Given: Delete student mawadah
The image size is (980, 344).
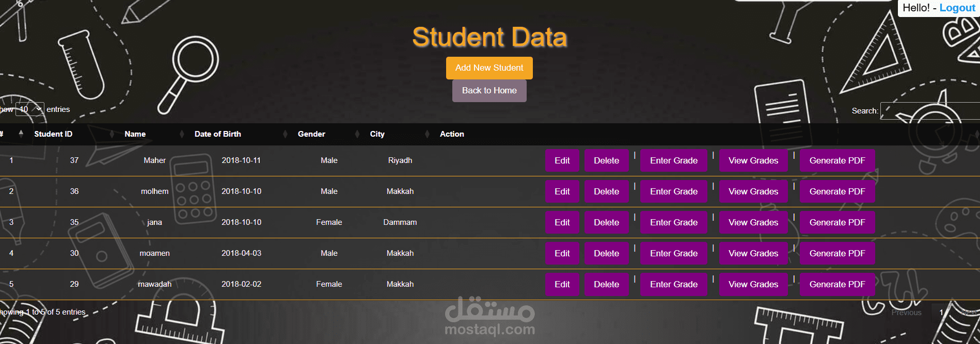Looking at the screenshot, I should (x=606, y=285).
